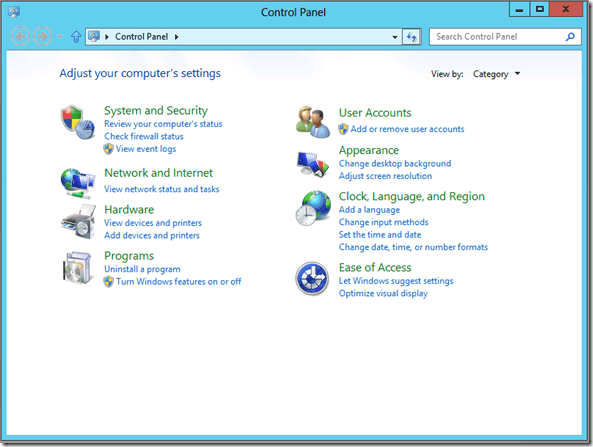Open the Hardware heading link
The image size is (593, 447).
[129, 210]
